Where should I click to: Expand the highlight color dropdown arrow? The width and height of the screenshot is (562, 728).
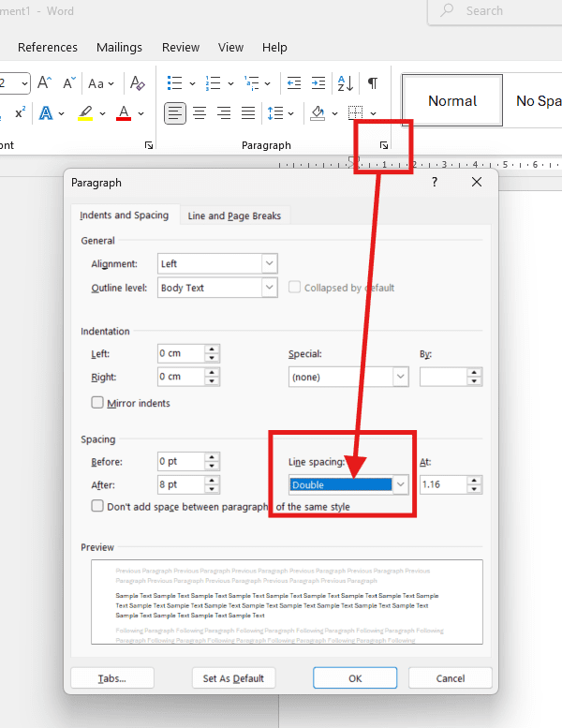pyautogui.click(x=102, y=113)
